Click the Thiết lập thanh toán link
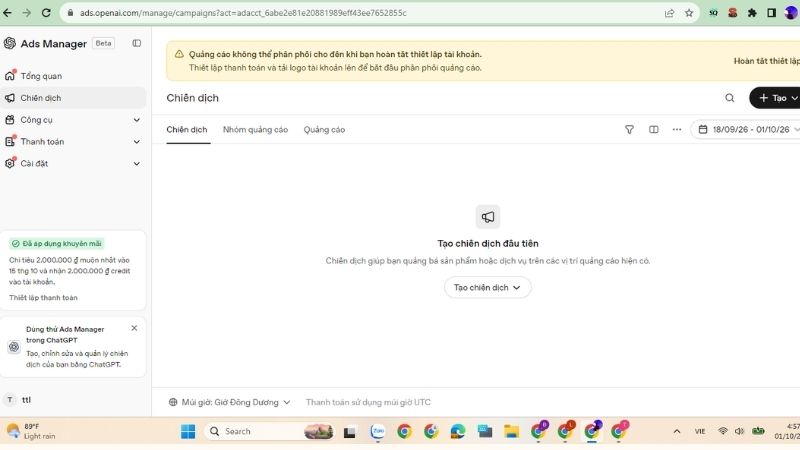The width and height of the screenshot is (800, 450). coord(43,298)
